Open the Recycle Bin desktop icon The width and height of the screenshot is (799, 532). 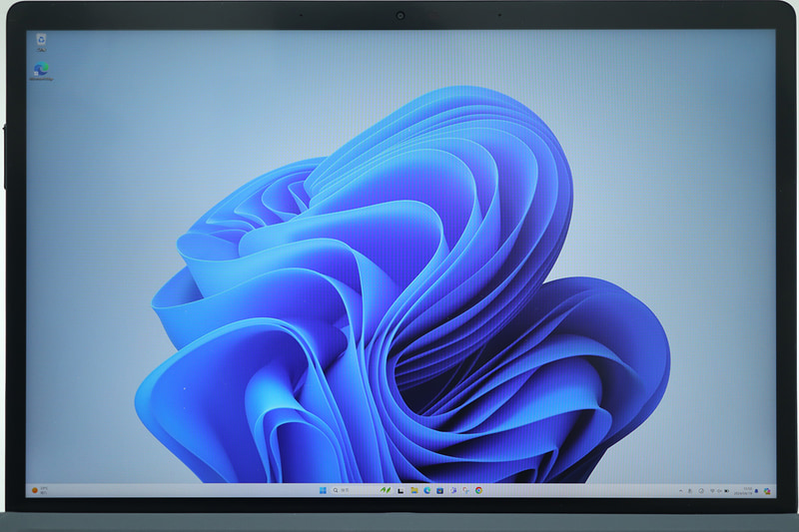(x=41, y=42)
